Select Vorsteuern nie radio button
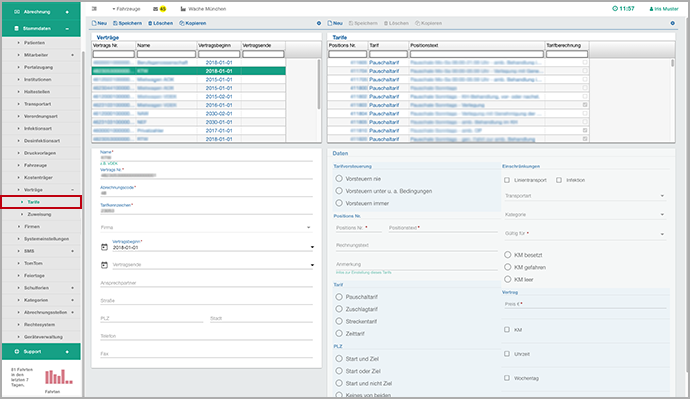Screen dimensions: 690x399 point(339,179)
